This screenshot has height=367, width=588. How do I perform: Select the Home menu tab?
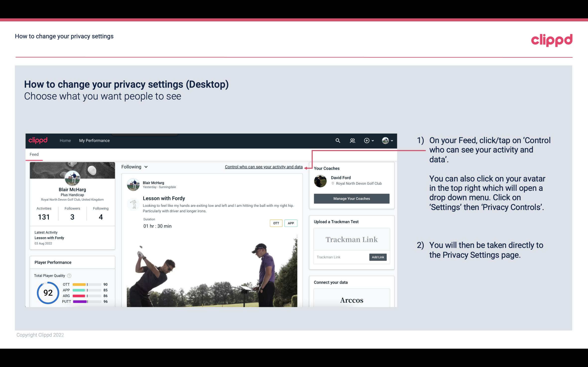click(x=65, y=140)
